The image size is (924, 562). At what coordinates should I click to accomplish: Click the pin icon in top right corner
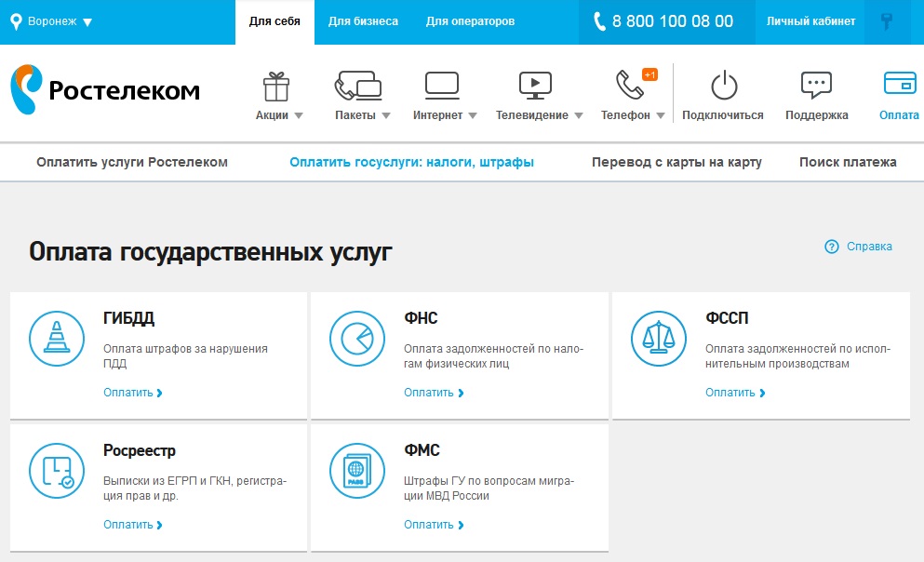888,20
